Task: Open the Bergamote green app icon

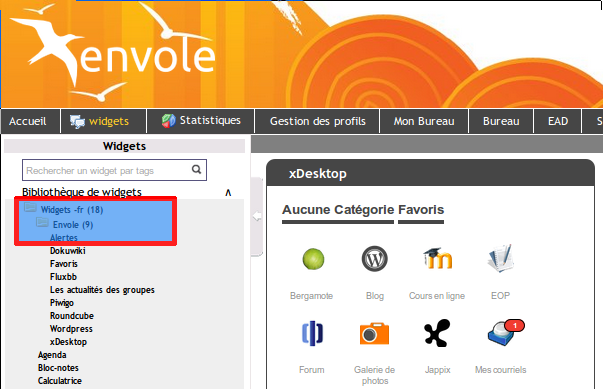Action: (x=313, y=259)
